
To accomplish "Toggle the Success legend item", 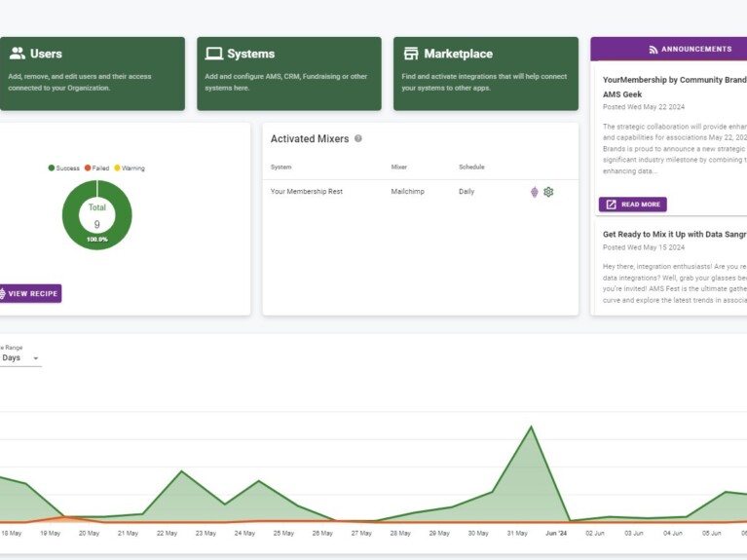I will click(64, 168).
